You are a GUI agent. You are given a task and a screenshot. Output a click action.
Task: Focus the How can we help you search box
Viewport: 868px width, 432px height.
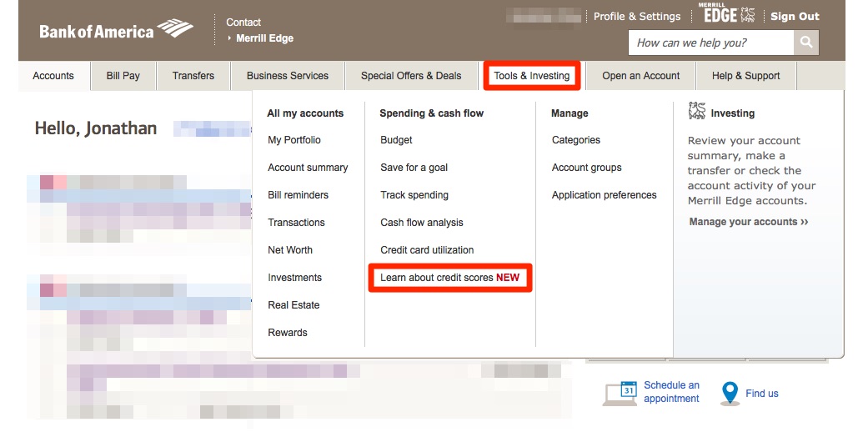pos(710,43)
